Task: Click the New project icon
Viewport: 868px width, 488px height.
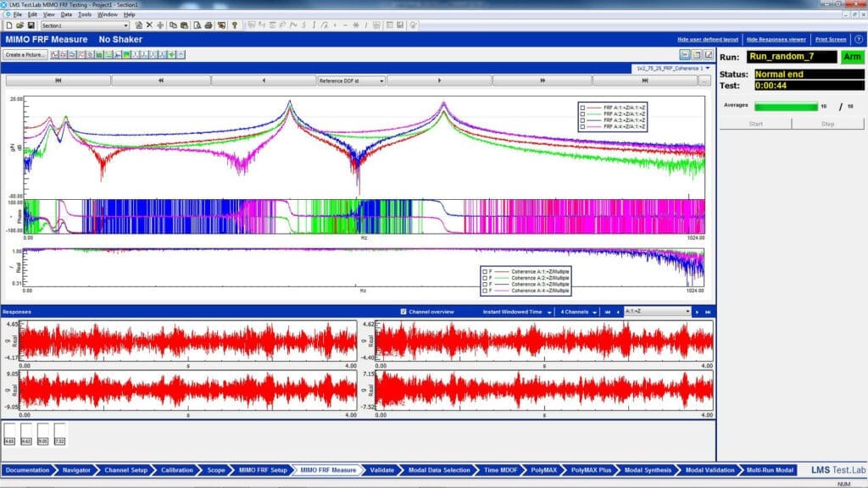Action: coord(8,25)
